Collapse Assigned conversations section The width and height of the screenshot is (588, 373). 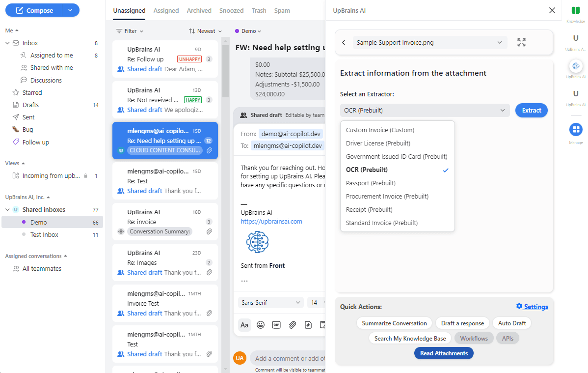pyautogui.click(x=36, y=256)
